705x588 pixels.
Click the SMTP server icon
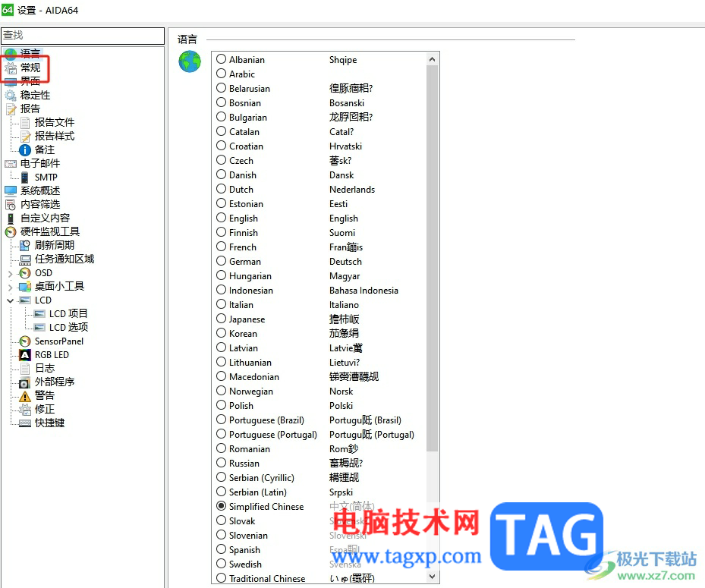click(x=25, y=177)
